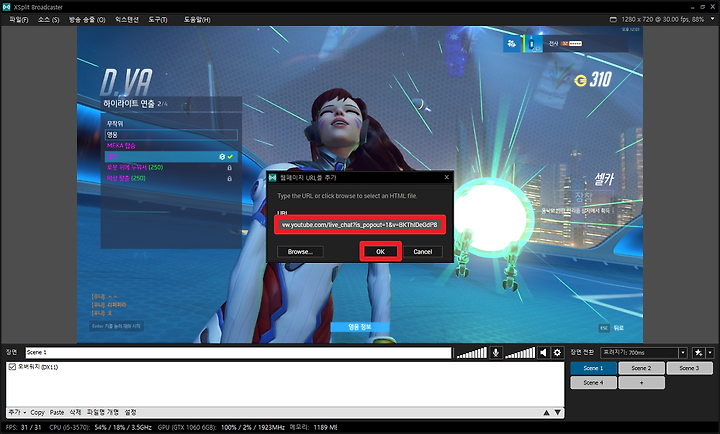The height and width of the screenshot is (434, 720).
Task: Move source down with the down arrow
Action: (x=557, y=412)
